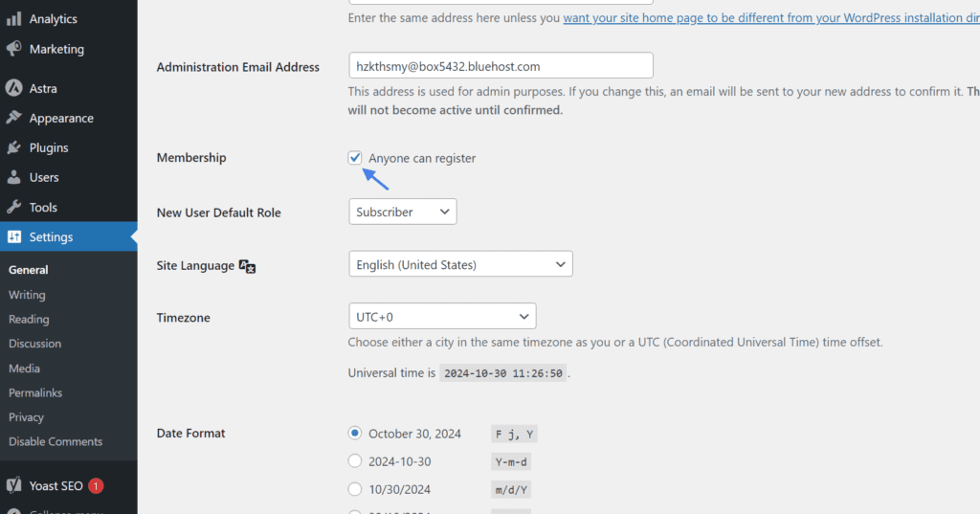Click the Administration Email Address field

click(x=501, y=66)
